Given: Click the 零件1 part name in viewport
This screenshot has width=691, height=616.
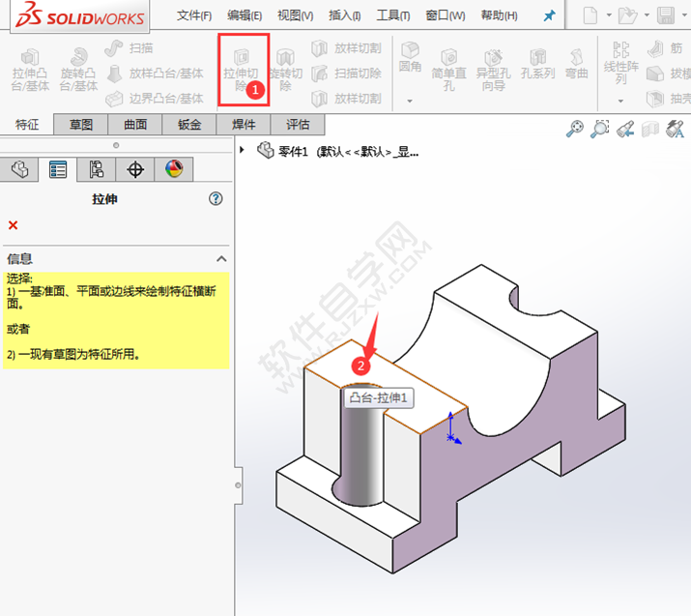Looking at the screenshot, I should [293, 152].
